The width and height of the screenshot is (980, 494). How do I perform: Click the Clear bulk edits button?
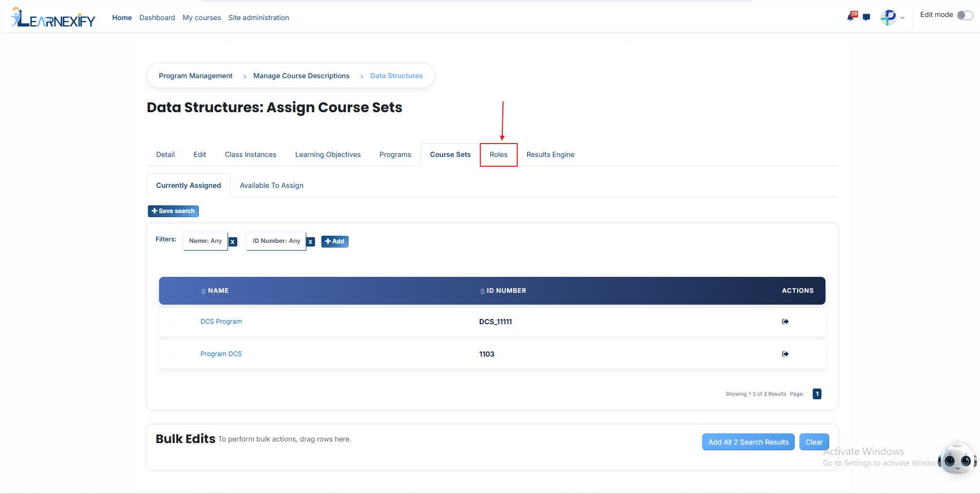814,442
